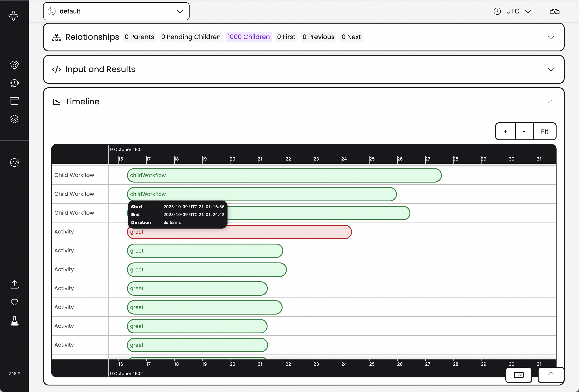Select the zoom out - button on Timeline
Image resolution: width=579 pixels, height=392 pixels.
(524, 131)
